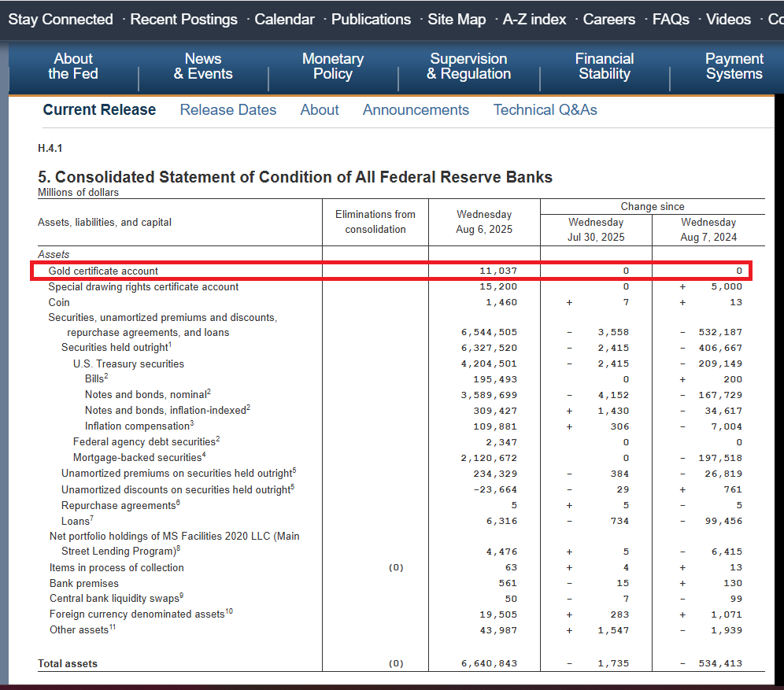The image size is (784, 690).
Task: Select Financial Stability in navigation bar
Action: [604, 67]
